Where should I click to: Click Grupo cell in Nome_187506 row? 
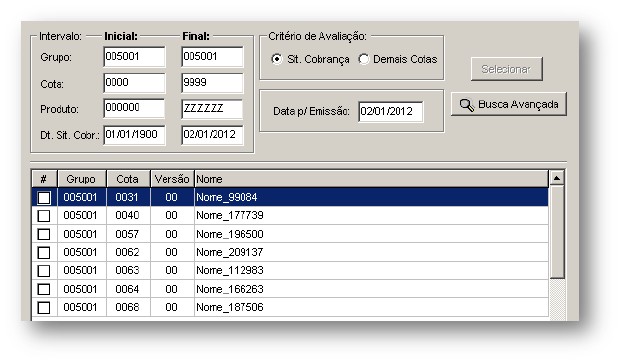[82, 307]
